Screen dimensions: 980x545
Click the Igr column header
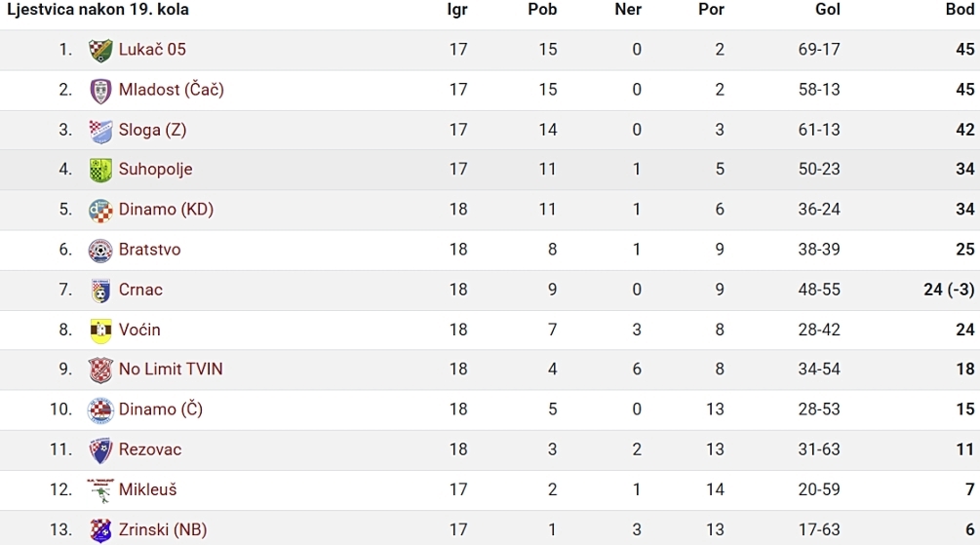[457, 10]
